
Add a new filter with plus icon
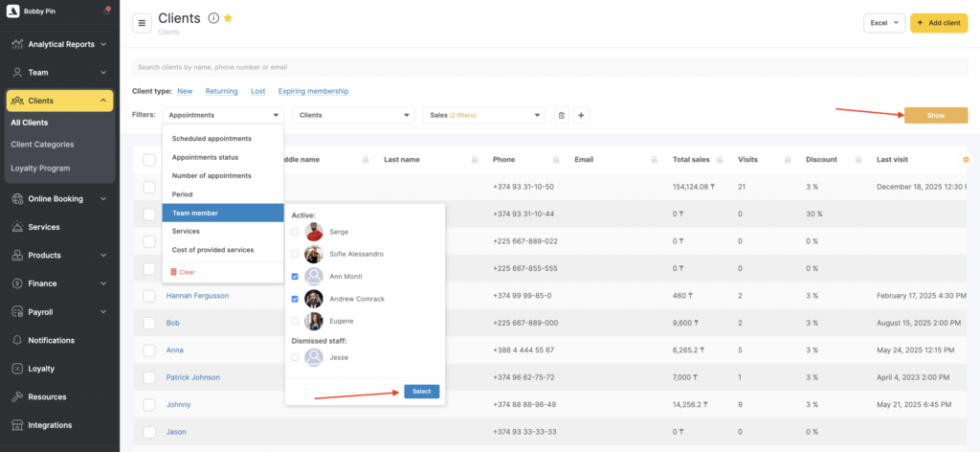point(581,115)
